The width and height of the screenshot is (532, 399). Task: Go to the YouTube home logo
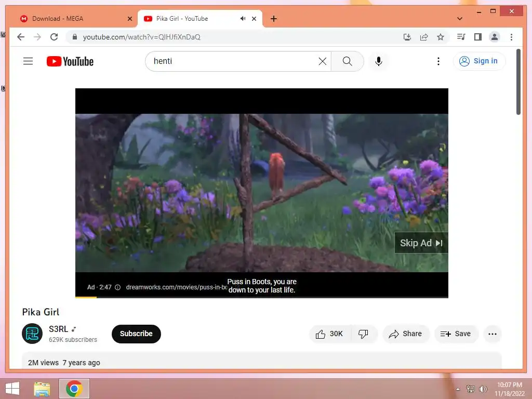tap(70, 61)
